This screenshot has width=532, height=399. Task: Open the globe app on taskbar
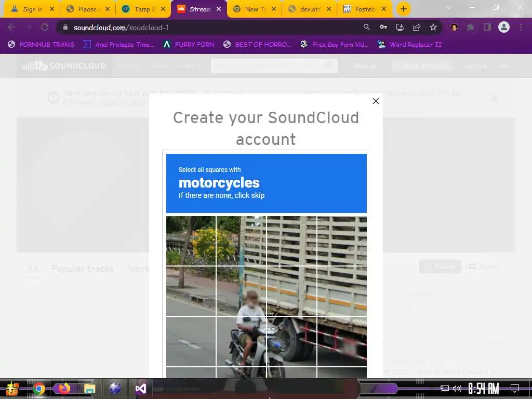tap(115, 389)
